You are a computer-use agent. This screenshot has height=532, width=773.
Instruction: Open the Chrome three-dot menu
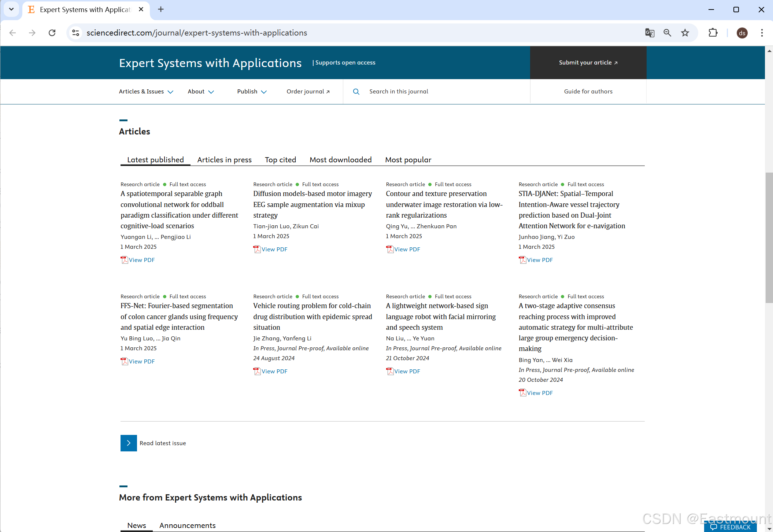click(762, 33)
